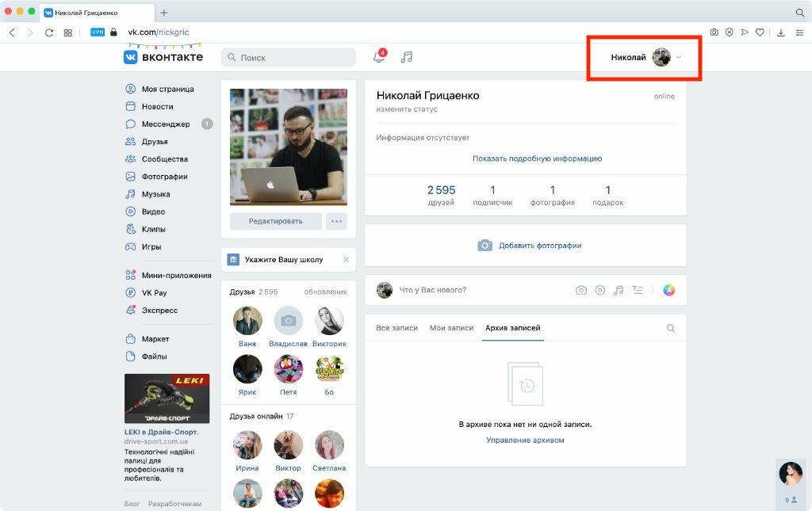Click the browser reload button

tap(48, 32)
